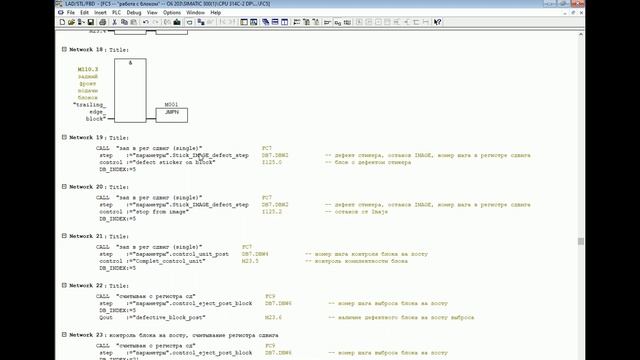Click the Print toolbar icon

(x=102, y=22)
